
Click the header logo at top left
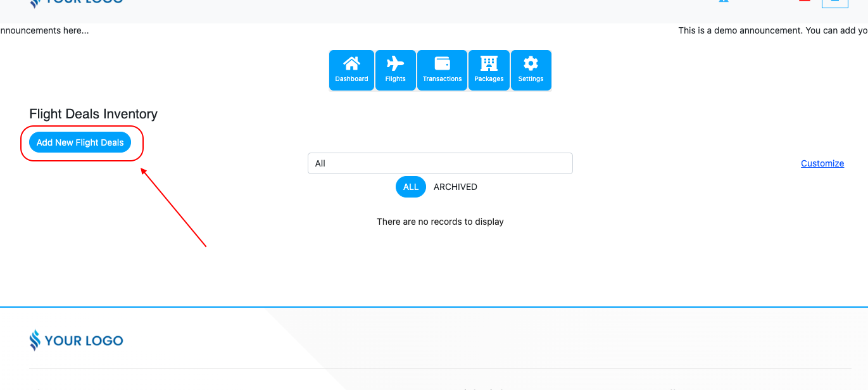76,2
